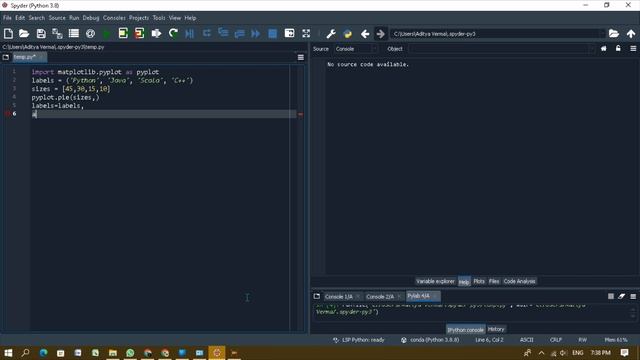
Task: Click the Object input field in Help
Action: (x=501, y=49)
